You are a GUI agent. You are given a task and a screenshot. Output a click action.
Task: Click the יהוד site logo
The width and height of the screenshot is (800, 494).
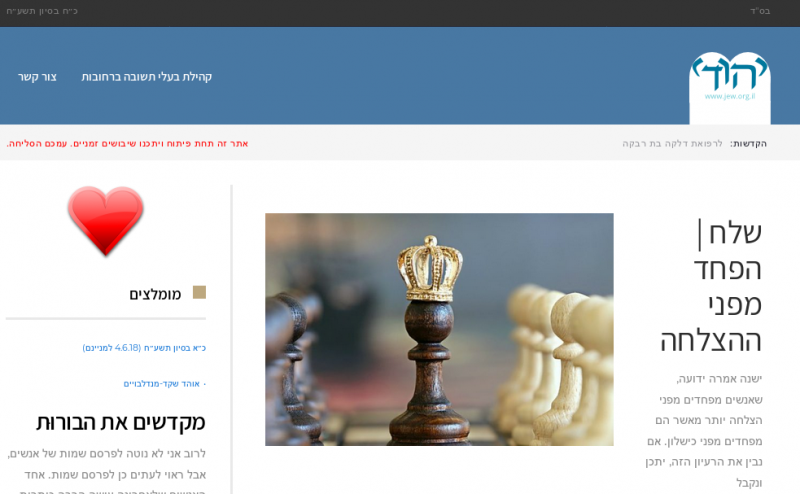tap(730, 88)
